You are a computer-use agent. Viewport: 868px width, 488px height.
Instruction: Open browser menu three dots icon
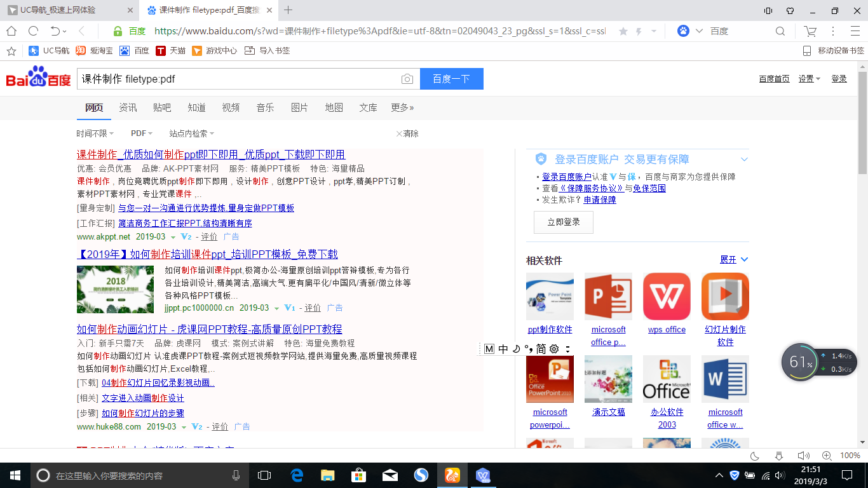[833, 31]
